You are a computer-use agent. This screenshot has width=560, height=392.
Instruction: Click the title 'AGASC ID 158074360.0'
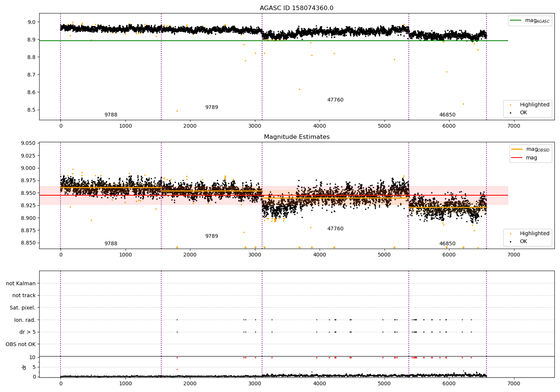click(296, 8)
